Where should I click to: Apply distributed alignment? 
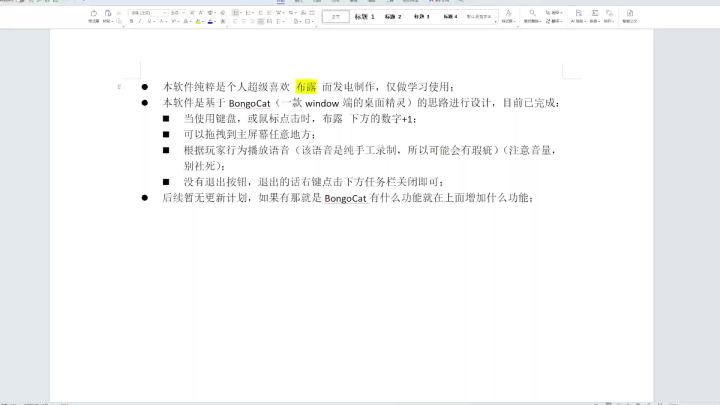point(270,21)
